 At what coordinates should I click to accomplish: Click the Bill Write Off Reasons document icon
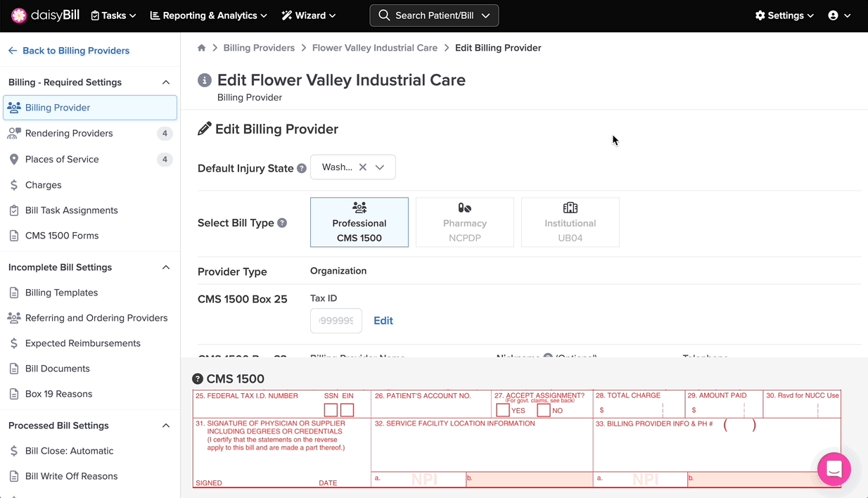[14, 476]
